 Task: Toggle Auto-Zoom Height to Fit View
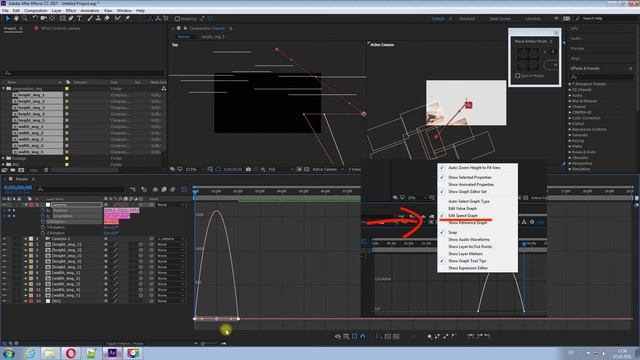pyautogui.click(x=474, y=168)
